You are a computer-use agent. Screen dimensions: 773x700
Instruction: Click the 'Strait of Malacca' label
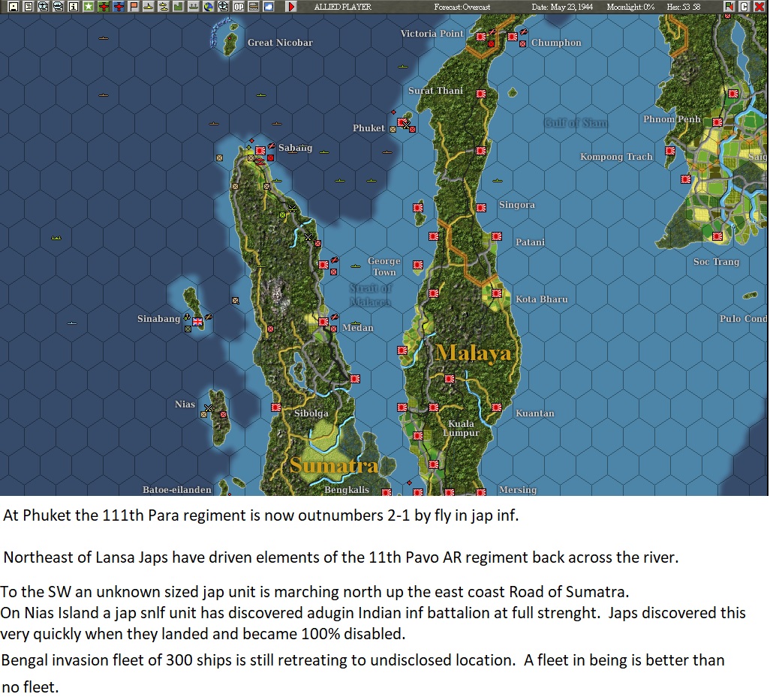[371, 295]
